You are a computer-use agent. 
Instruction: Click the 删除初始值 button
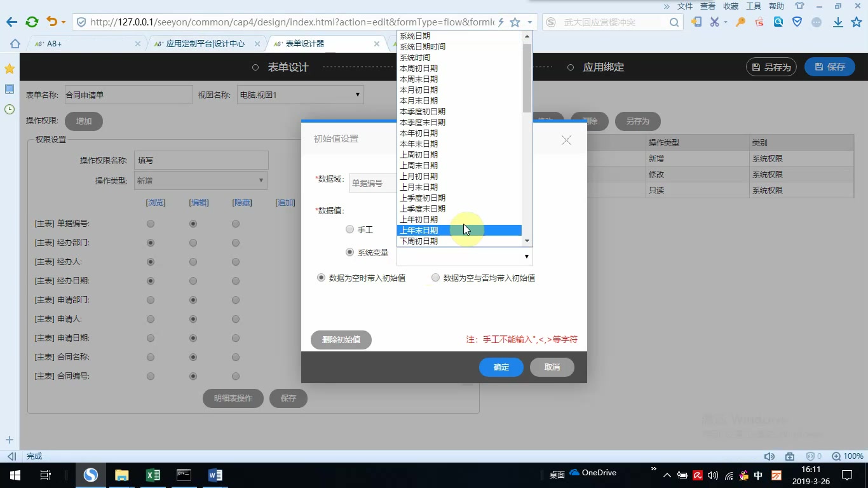(x=341, y=340)
